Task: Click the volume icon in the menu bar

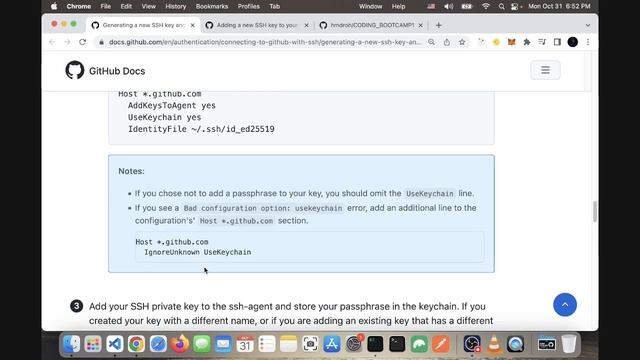Action: point(449,7)
